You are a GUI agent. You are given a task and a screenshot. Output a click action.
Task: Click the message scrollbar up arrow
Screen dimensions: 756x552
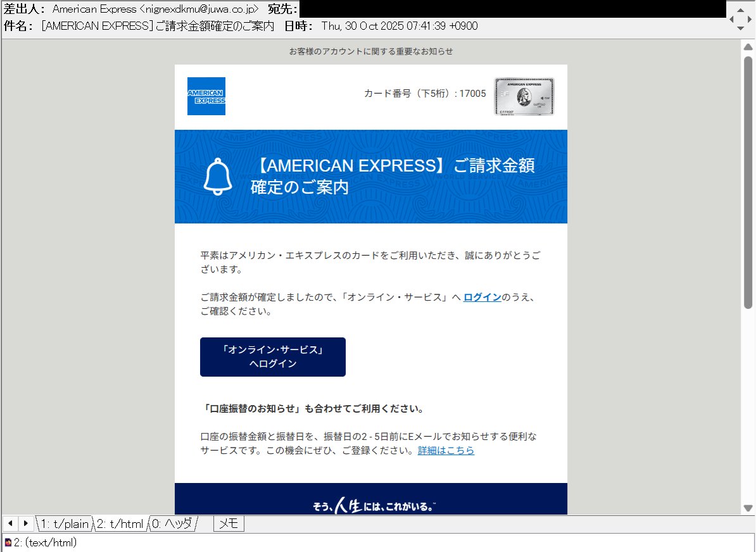tap(748, 47)
